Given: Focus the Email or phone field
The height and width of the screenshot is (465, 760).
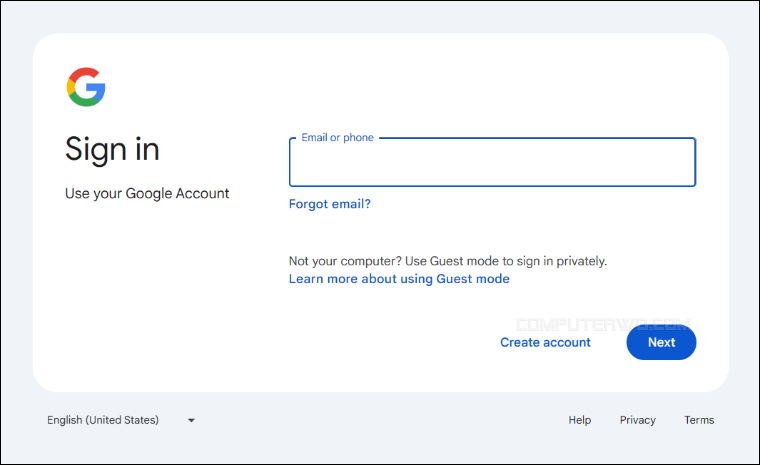Looking at the screenshot, I should click(x=492, y=162).
